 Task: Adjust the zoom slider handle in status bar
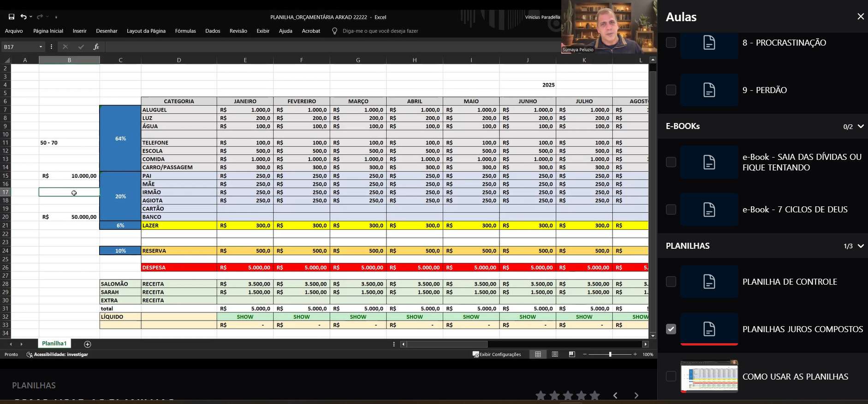pos(610,354)
